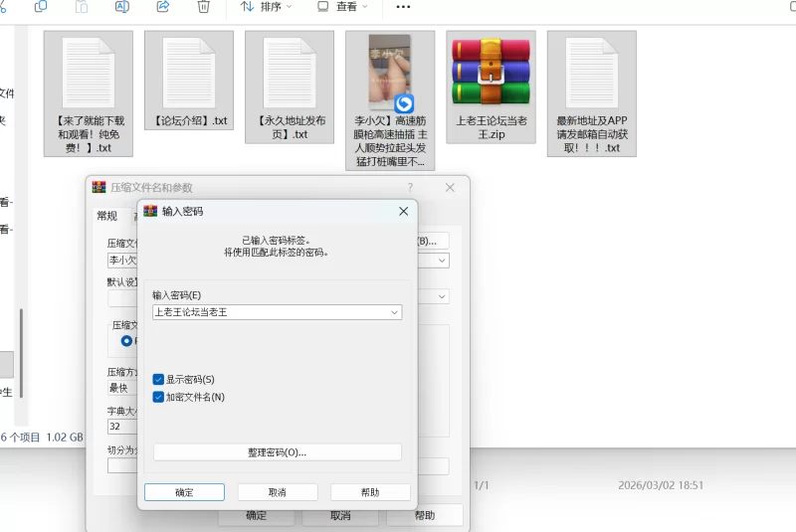This screenshot has width=796, height=532.
Task: Expand the 输入密码 combo box dropdown arrow
Action: tap(395, 312)
